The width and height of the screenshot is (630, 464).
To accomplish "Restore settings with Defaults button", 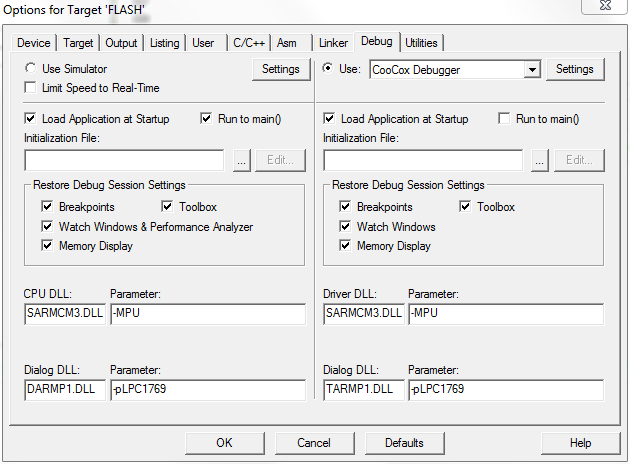I will (404, 443).
